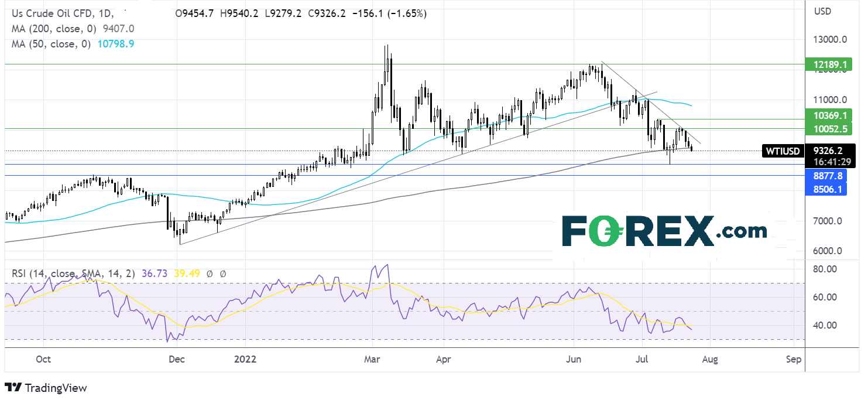Click the L9279.2 low value

[284, 13]
